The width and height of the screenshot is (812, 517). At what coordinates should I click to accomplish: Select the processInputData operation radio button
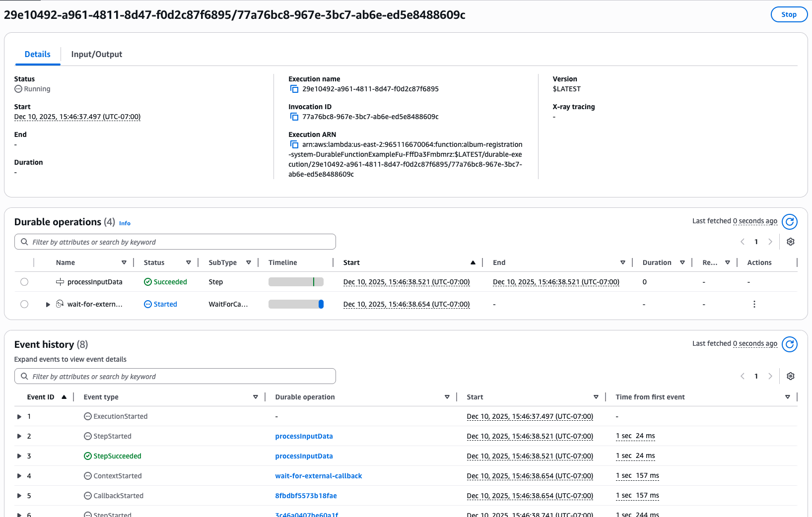coord(24,282)
